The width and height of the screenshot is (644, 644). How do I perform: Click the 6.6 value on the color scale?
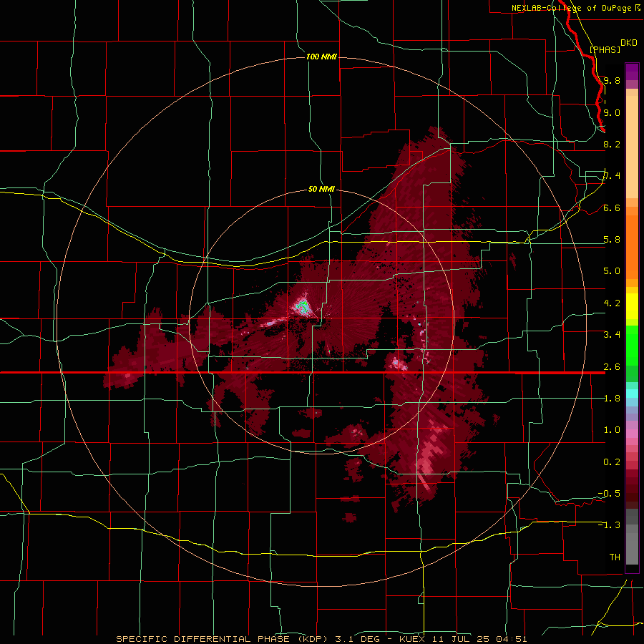(x=612, y=208)
